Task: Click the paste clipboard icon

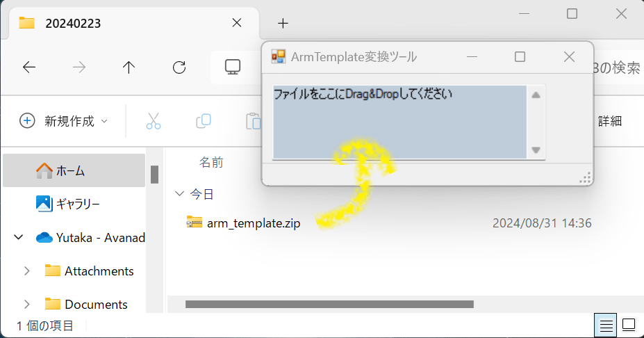Action: pos(253,121)
